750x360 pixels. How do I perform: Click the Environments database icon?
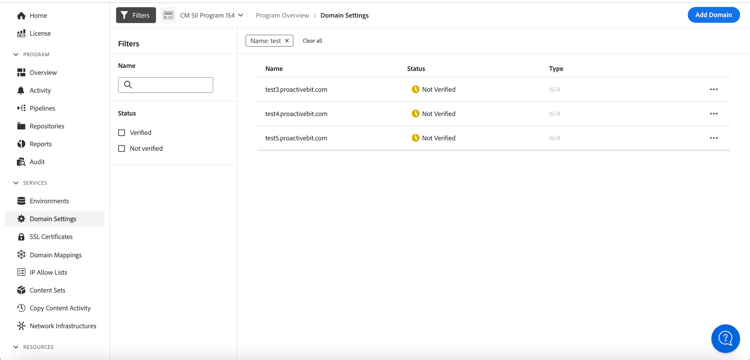(x=21, y=201)
